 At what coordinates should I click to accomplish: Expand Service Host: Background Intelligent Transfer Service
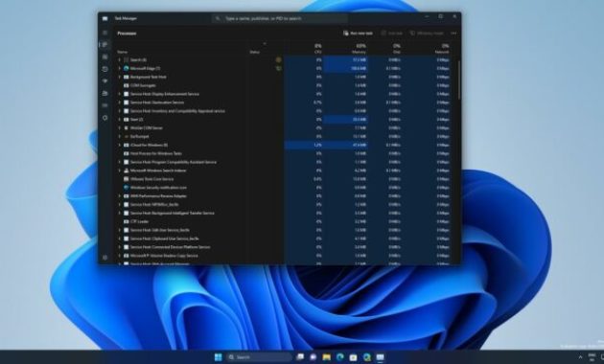[120, 213]
